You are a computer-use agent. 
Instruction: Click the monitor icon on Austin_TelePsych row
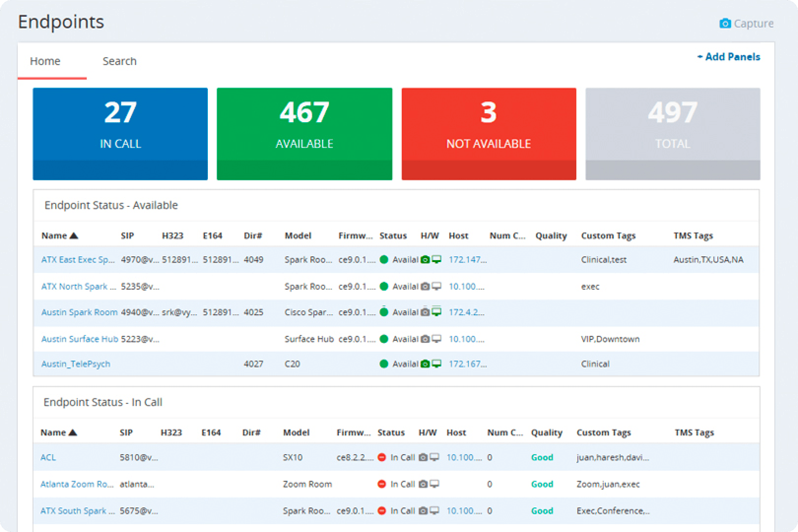[436, 364]
